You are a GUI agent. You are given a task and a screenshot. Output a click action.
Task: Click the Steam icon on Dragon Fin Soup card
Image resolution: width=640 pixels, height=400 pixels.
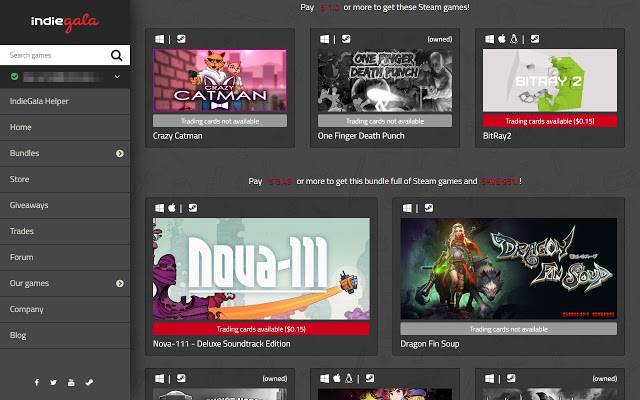click(429, 208)
